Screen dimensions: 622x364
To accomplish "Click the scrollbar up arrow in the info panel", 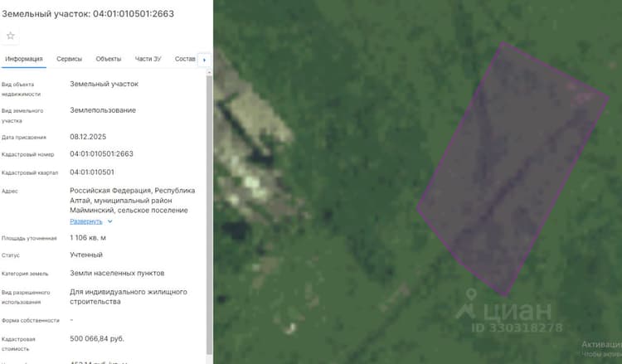I will [x=210, y=73].
